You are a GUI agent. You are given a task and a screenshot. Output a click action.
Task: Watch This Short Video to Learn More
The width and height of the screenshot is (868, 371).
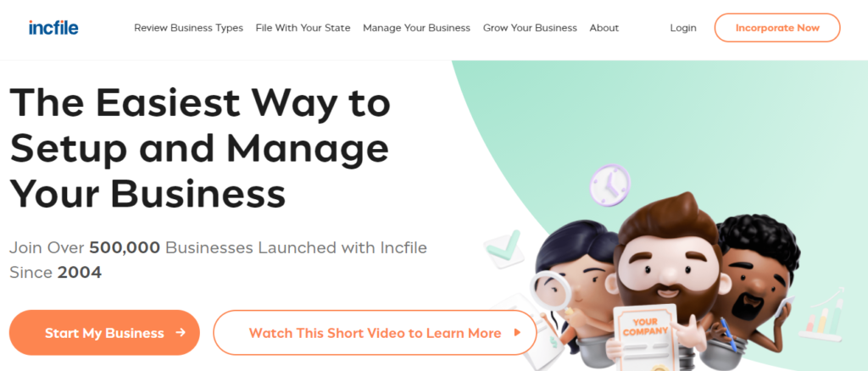pos(375,332)
